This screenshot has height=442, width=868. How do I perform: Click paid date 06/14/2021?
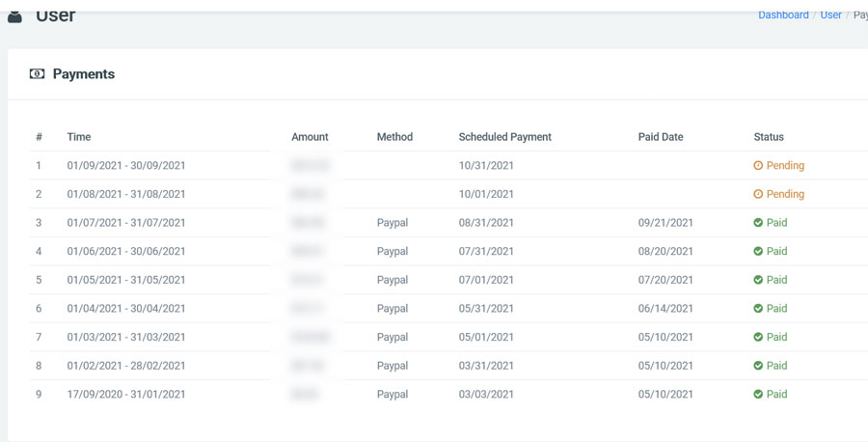click(665, 309)
